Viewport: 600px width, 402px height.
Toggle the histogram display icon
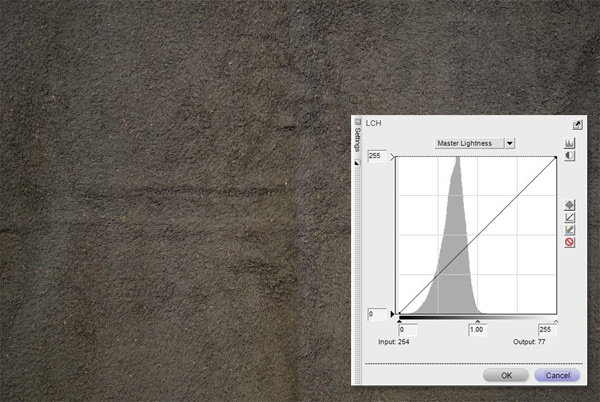pos(569,143)
